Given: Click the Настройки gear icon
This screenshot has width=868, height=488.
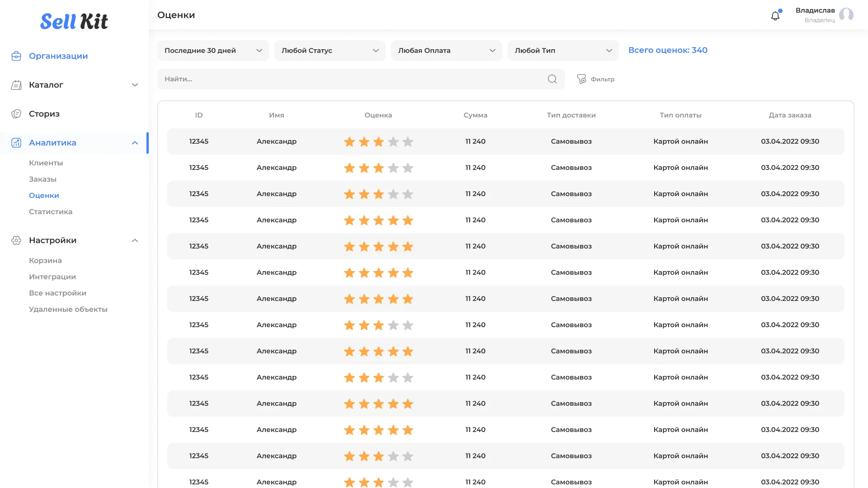Looking at the screenshot, I should click(16, 240).
